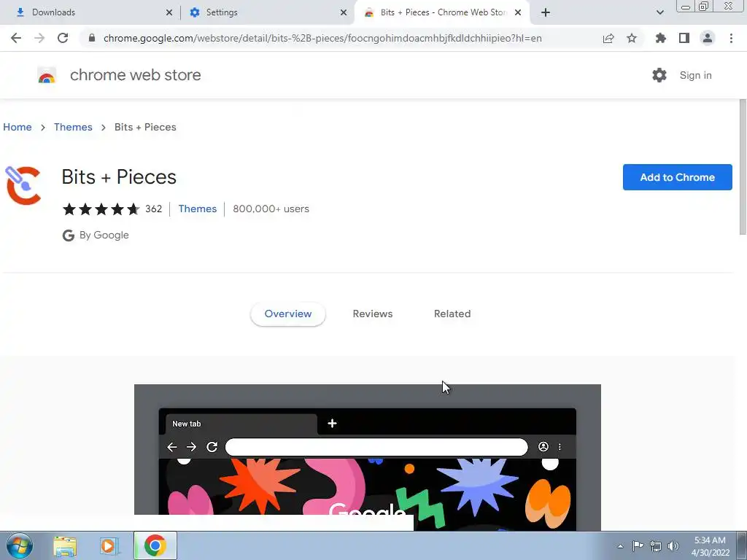Open the Extensions puzzle piece menu
The image size is (747, 560).
[x=660, y=38]
